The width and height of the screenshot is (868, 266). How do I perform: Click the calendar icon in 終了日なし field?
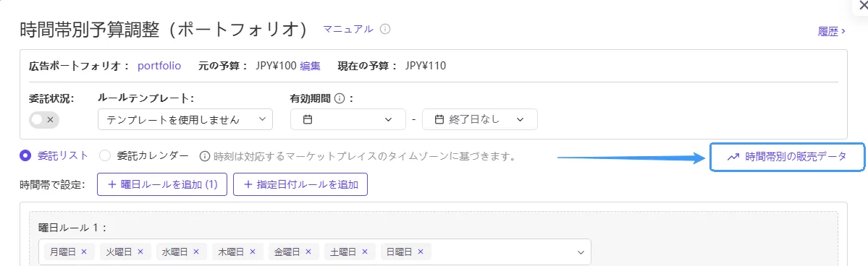(439, 119)
